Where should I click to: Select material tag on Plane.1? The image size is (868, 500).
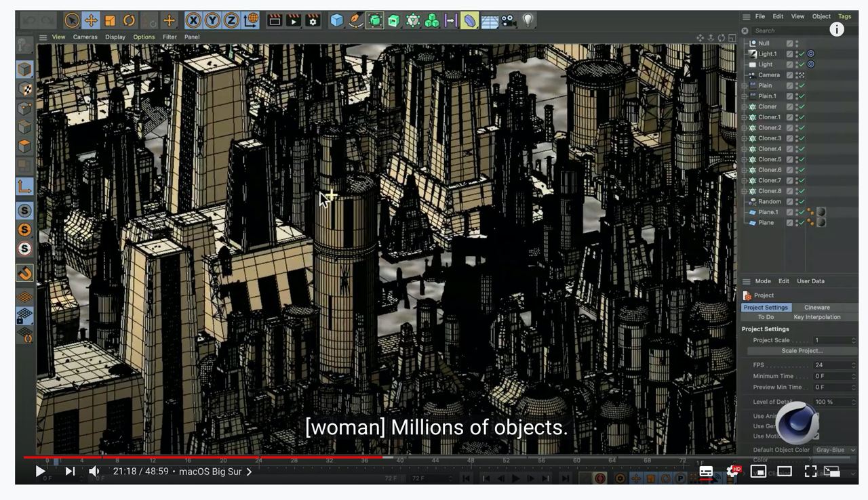[x=821, y=212]
